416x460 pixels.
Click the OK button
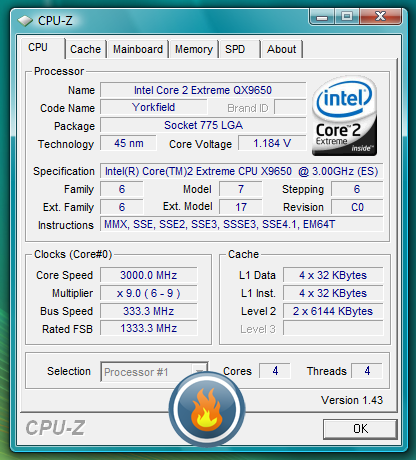tap(360, 429)
